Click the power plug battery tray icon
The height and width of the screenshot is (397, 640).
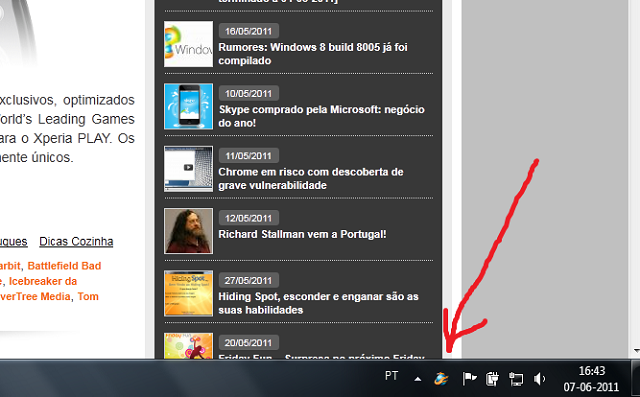pyautogui.click(x=492, y=379)
